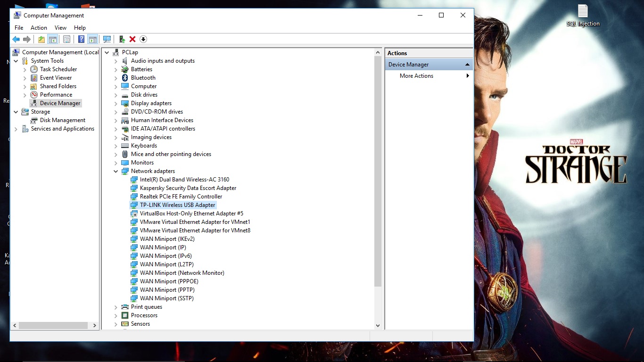This screenshot has width=644, height=362.
Task: Open the Action menu
Action: pos(39,28)
